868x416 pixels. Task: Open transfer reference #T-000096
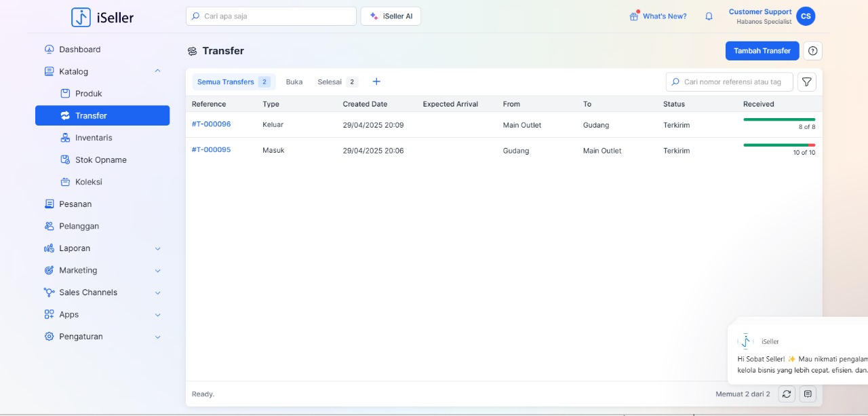(211, 124)
